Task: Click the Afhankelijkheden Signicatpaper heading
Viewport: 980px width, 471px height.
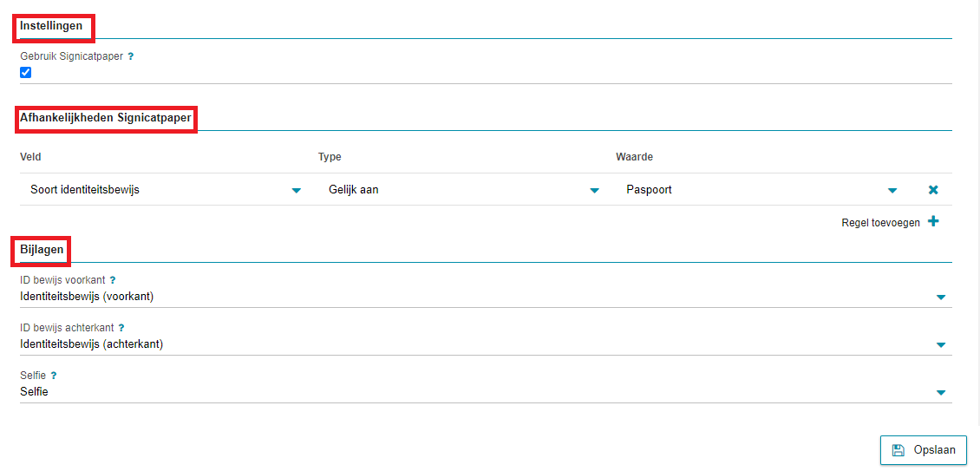Action: 106,118
